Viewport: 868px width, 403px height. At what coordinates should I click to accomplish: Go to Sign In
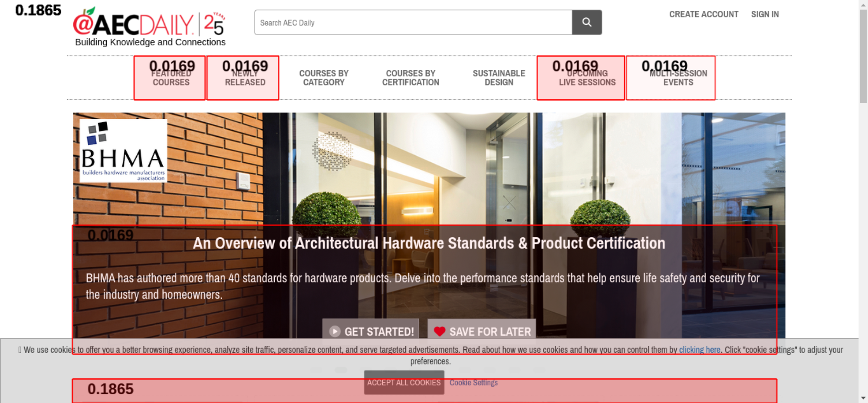click(765, 14)
